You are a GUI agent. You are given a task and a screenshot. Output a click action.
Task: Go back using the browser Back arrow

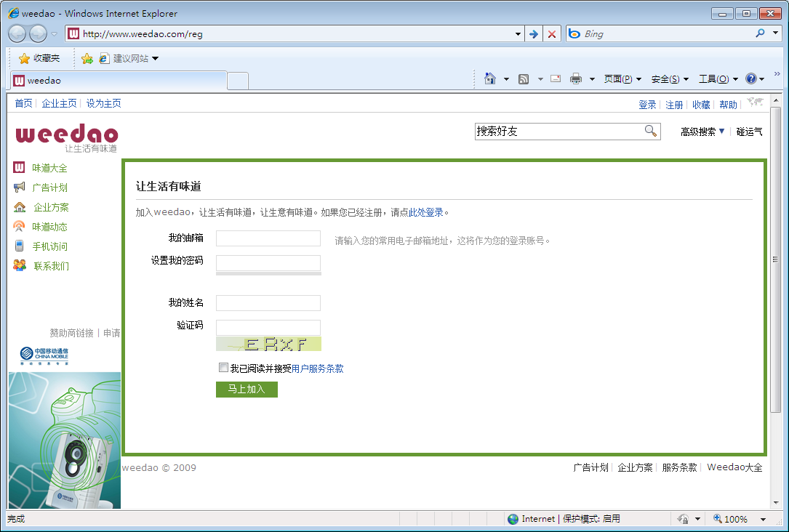tap(17, 33)
